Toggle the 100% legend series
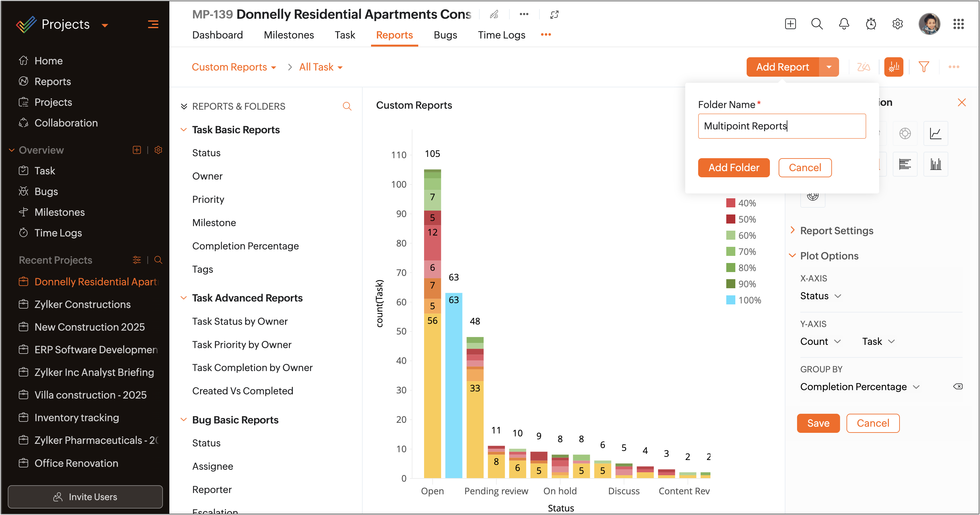 click(x=743, y=300)
